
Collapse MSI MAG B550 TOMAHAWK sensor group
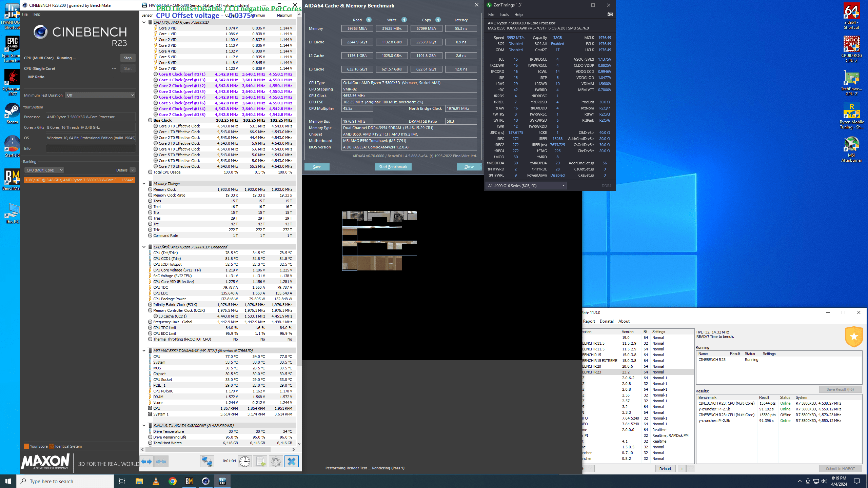(144, 351)
